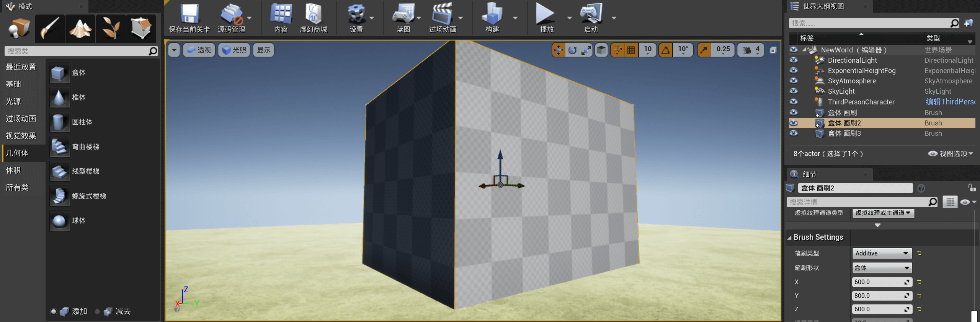The image size is (980, 322).
Task: Open 设置 settings toolbar button
Action: coord(356,18)
